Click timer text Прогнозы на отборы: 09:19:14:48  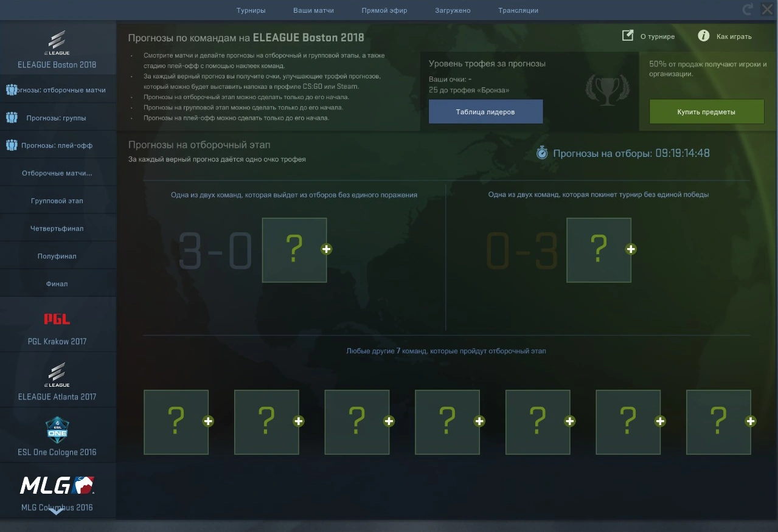631,153
